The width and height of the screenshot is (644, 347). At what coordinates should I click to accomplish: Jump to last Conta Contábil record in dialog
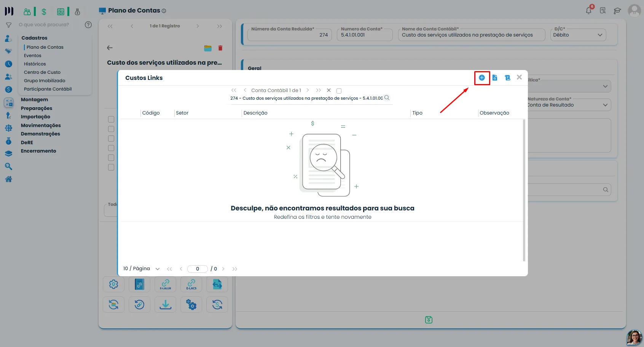point(319,91)
